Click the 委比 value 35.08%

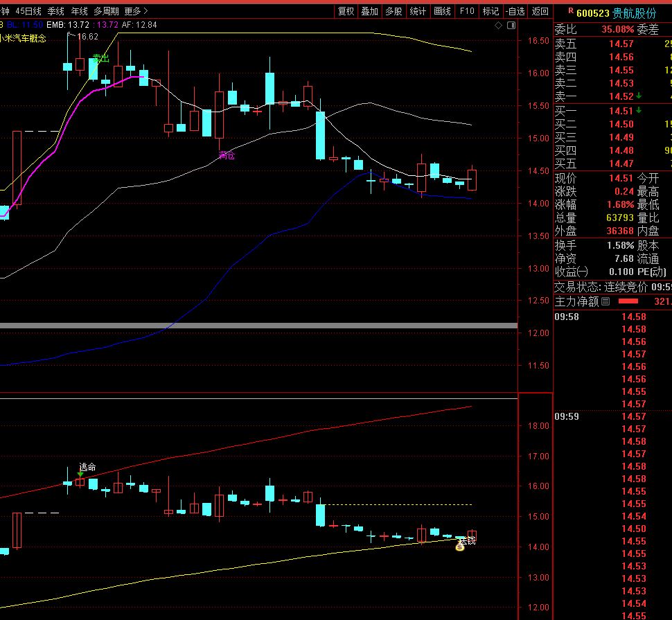click(x=617, y=30)
